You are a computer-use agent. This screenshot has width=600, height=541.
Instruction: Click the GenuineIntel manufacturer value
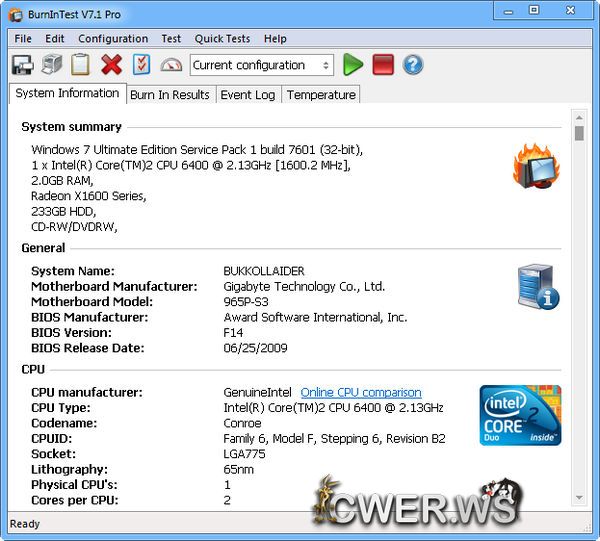click(x=257, y=393)
